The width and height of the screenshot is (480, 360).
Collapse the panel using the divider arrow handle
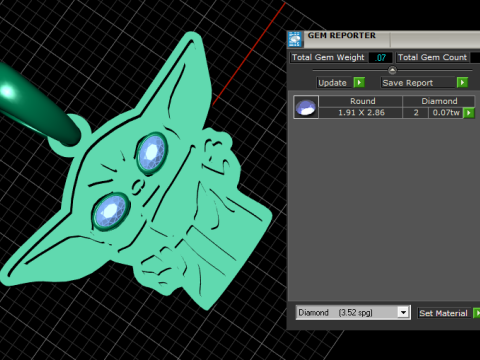tap(392, 70)
